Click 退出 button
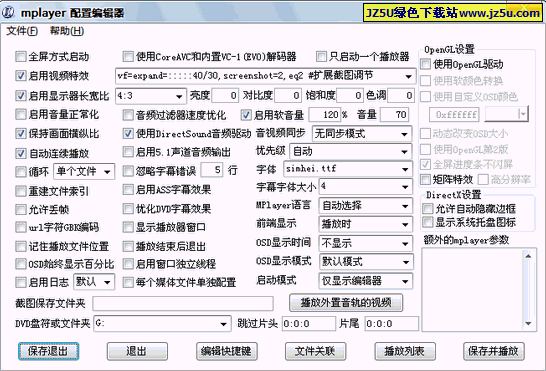 click(137, 351)
